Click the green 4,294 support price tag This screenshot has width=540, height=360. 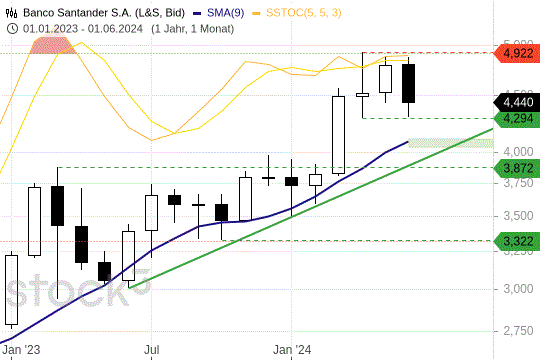click(x=517, y=119)
